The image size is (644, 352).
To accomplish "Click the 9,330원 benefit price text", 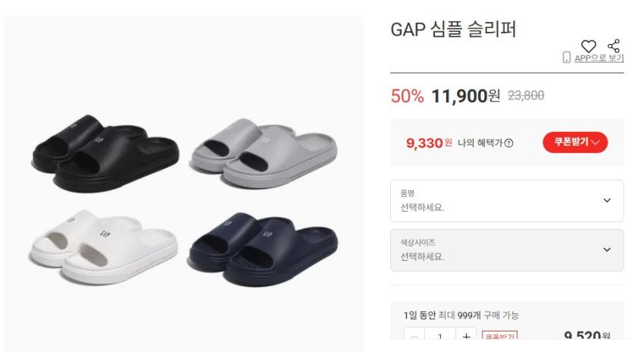I will click(429, 143).
